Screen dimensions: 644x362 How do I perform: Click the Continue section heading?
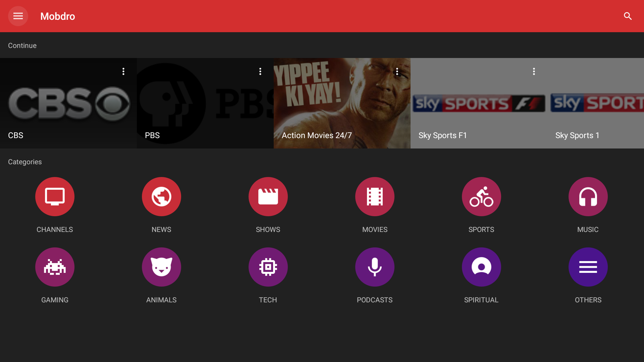click(x=22, y=46)
